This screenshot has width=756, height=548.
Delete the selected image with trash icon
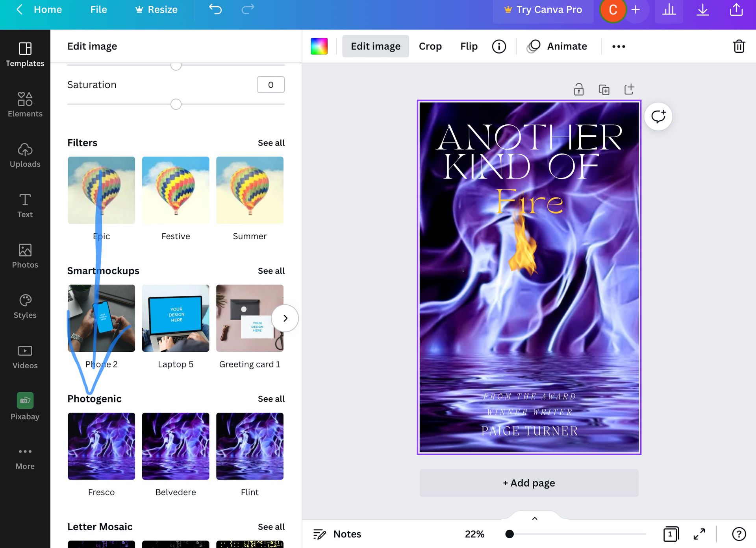pos(739,46)
